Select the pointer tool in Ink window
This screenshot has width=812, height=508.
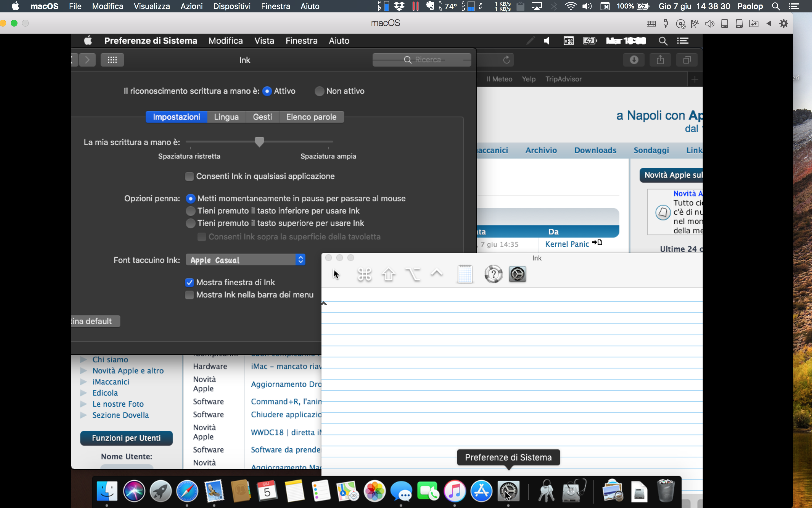(336, 274)
